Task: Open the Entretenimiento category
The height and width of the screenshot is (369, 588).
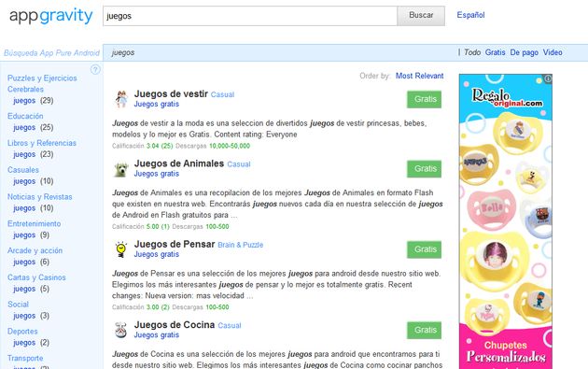Action: pyautogui.click(x=34, y=223)
